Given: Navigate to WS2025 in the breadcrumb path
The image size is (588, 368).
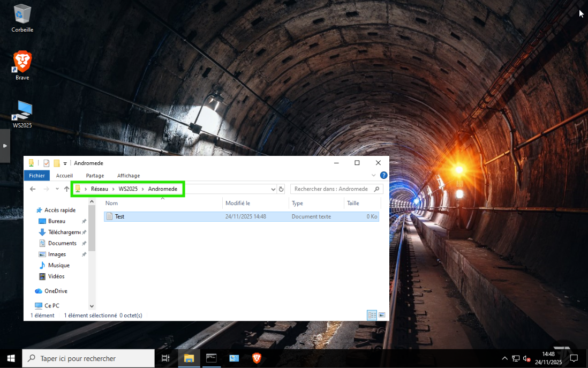Looking at the screenshot, I should click(x=128, y=189).
